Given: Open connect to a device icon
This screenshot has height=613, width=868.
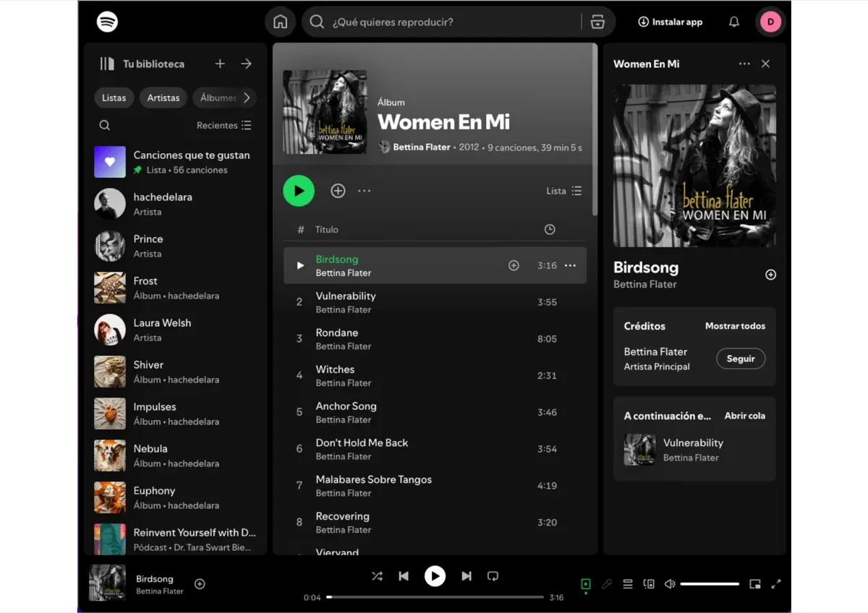Looking at the screenshot, I should click(x=649, y=584).
